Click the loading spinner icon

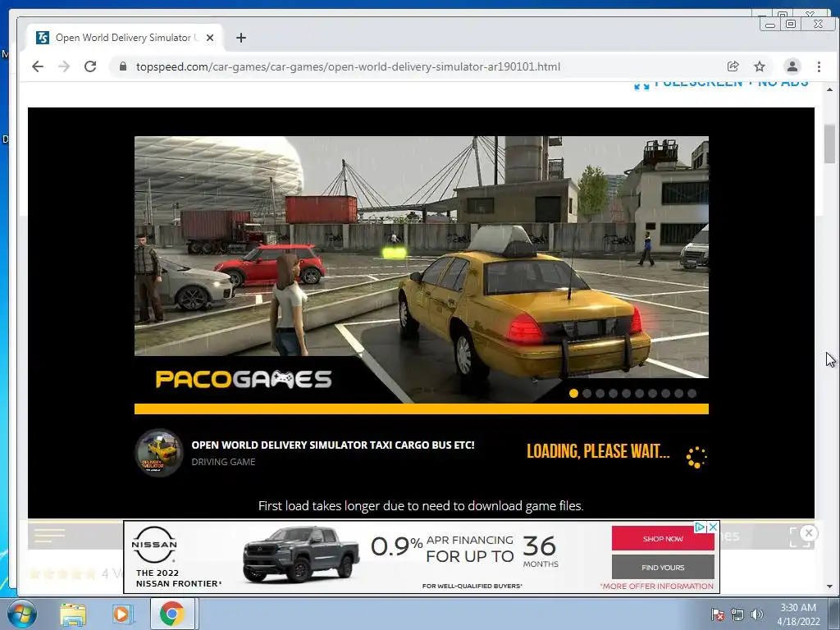point(696,457)
